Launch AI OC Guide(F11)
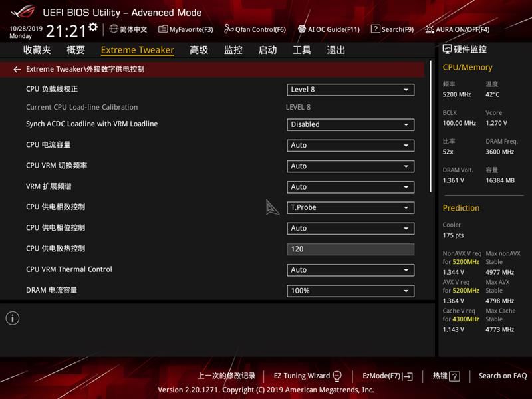532x399 pixels. [x=334, y=29]
